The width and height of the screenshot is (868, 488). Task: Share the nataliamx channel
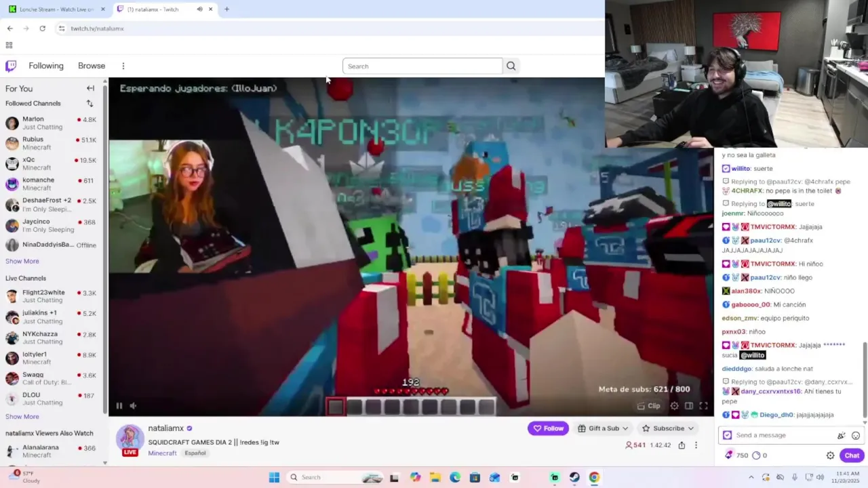[682, 445]
